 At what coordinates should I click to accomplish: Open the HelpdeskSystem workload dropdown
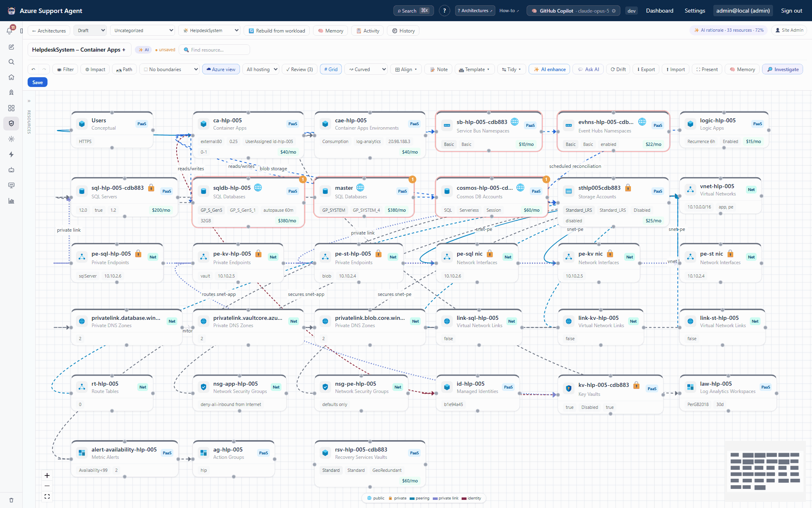point(209,30)
